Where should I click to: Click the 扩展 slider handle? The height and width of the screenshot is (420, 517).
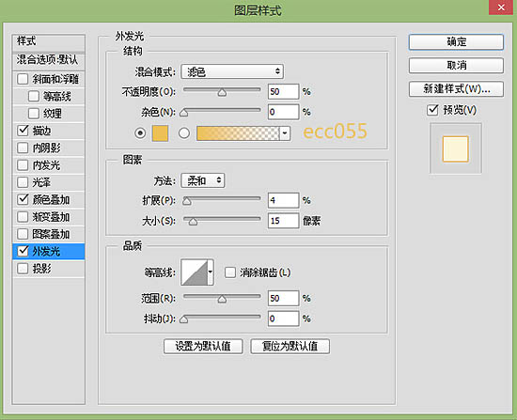[x=187, y=201]
